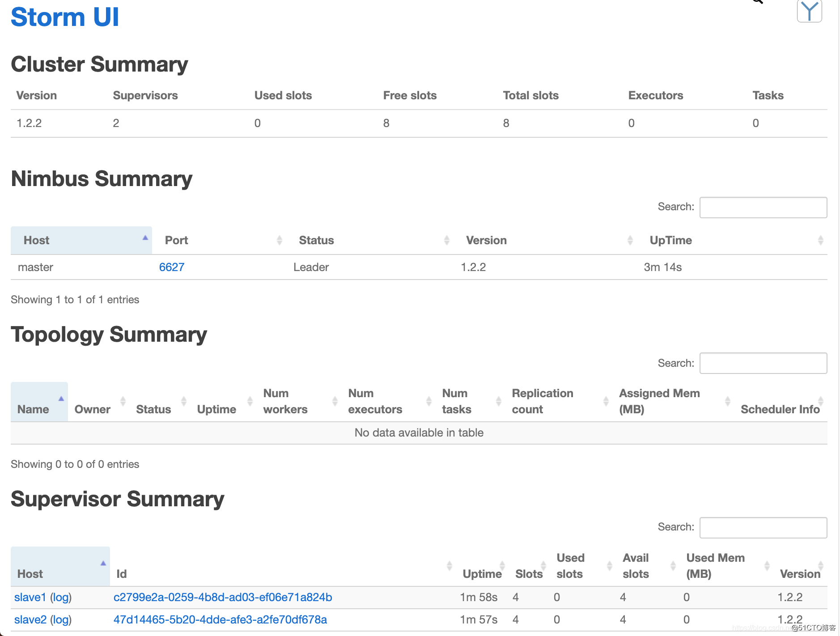Click 'Showing 0 to 0 of 0 entries' text

(x=75, y=464)
